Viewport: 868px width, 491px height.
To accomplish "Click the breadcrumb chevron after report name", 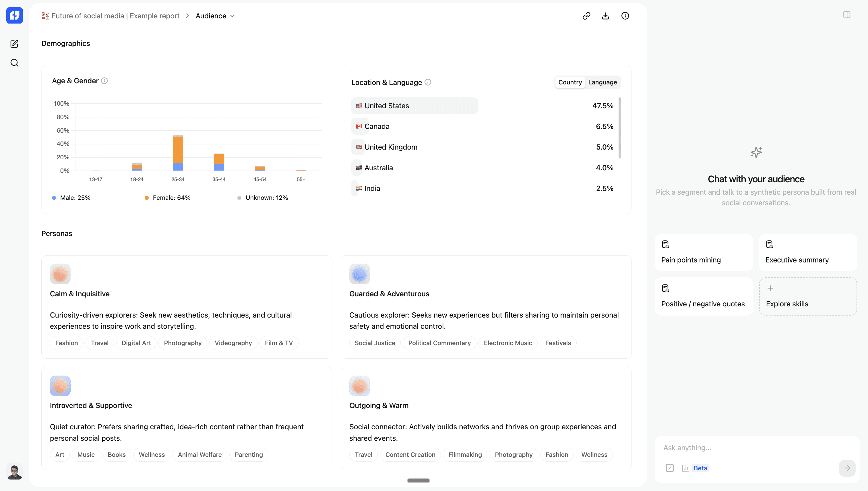I will pyautogui.click(x=187, y=16).
